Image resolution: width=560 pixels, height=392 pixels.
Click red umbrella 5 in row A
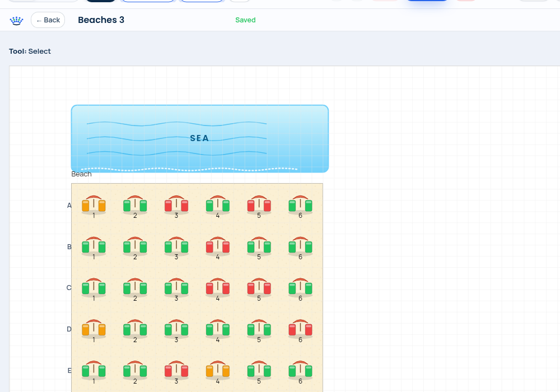tap(259, 206)
